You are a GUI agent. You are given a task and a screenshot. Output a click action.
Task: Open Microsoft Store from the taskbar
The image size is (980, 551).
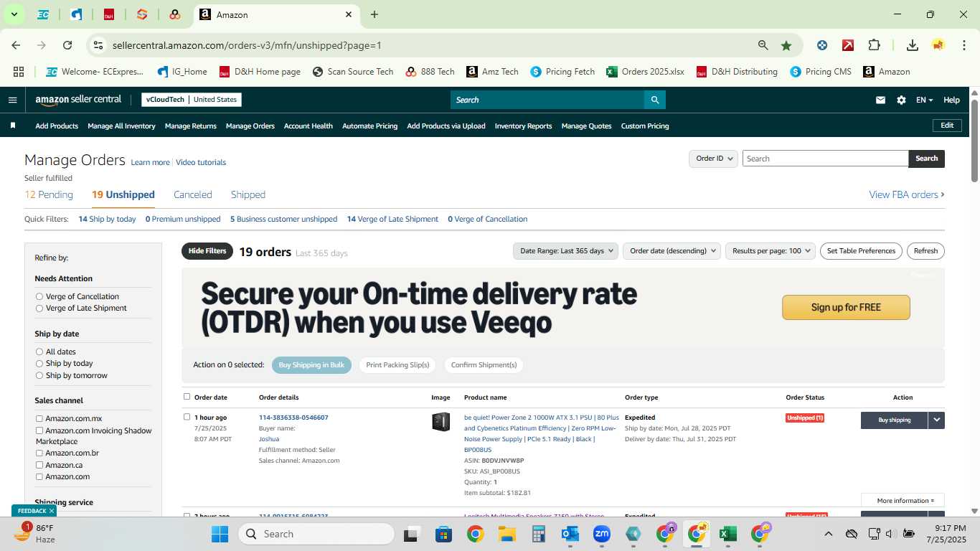[443, 534]
